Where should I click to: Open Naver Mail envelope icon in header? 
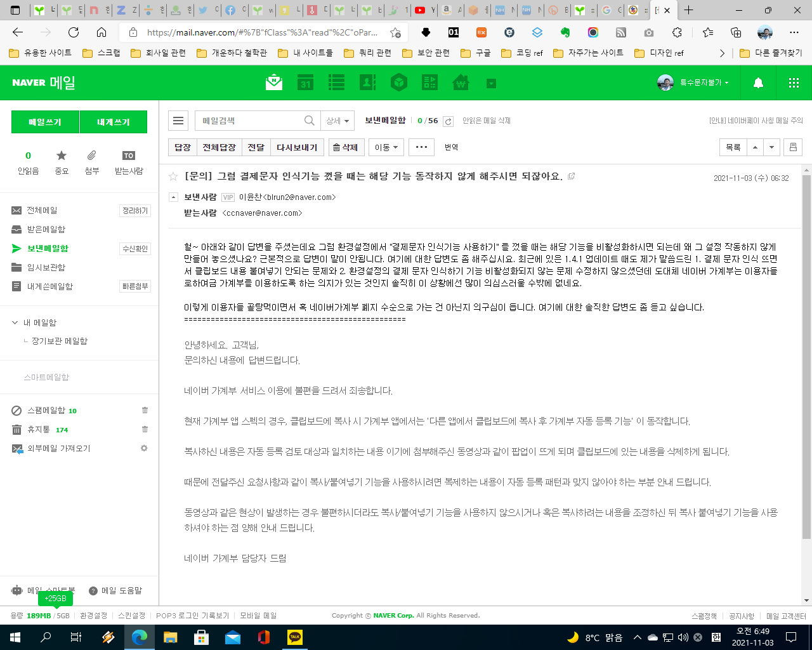tap(274, 83)
